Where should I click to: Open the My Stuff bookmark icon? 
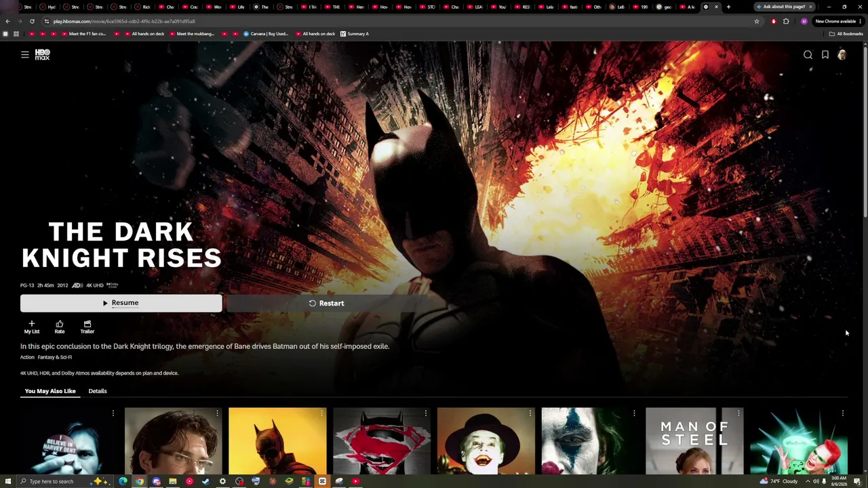[825, 55]
